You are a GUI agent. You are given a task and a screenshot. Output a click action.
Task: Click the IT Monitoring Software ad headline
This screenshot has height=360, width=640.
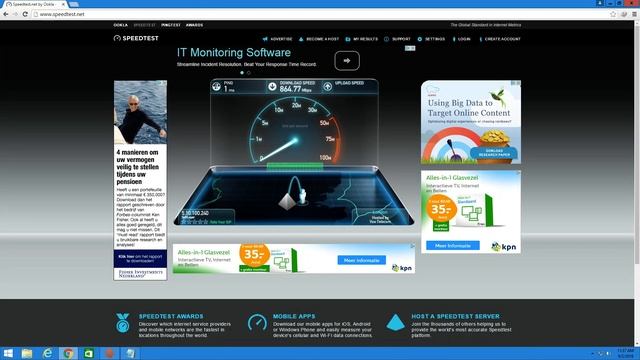click(x=233, y=53)
